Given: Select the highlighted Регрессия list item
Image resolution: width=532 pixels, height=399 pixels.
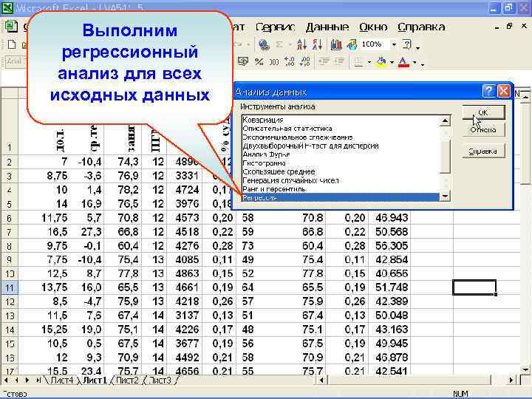Looking at the screenshot, I should pyautogui.click(x=340, y=197).
